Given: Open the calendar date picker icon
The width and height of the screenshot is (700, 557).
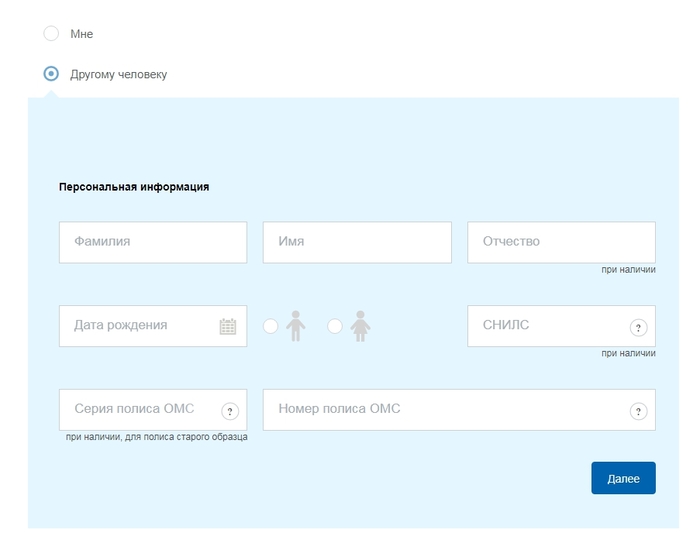Looking at the screenshot, I should pos(228,326).
